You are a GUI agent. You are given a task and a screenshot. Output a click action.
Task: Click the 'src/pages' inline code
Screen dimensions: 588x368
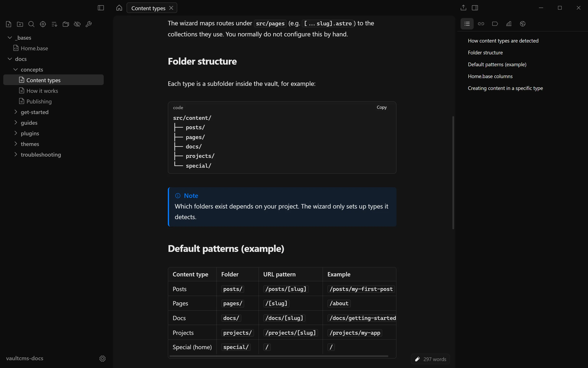point(270,23)
